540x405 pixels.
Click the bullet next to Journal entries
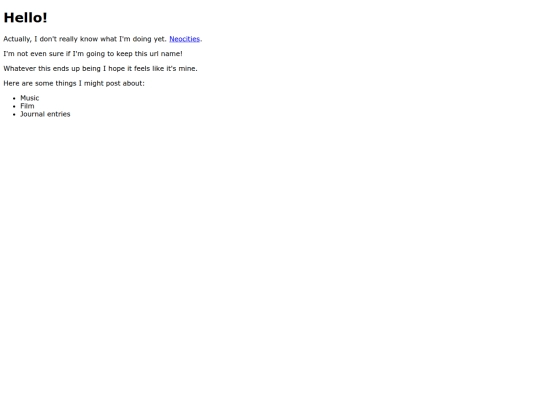tap(14, 114)
